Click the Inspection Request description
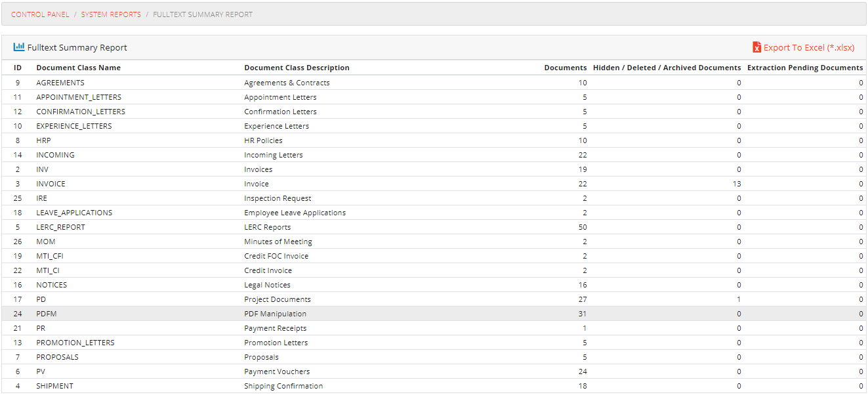Image resolution: width=868 pixels, height=403 pixels. coord(278,198)
